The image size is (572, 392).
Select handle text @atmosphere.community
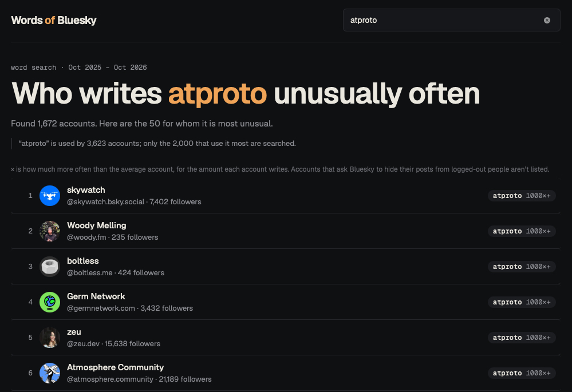tap(110, 379)
